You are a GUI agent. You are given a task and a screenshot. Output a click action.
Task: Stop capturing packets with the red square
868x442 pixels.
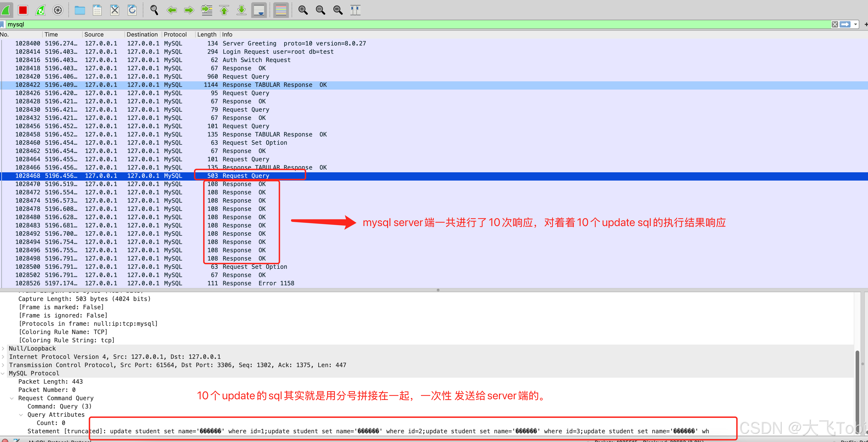pos(23,10)
